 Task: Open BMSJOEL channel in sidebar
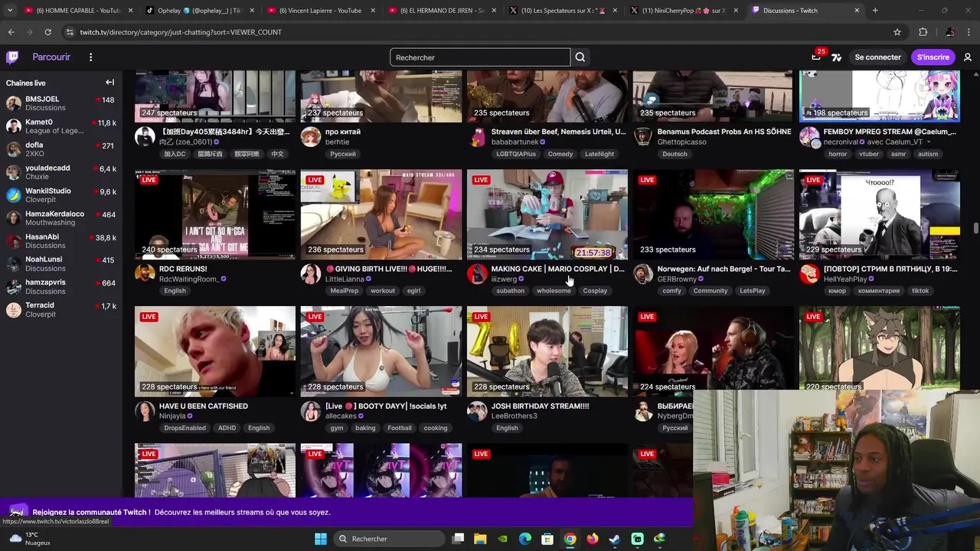tap(61, 103)
